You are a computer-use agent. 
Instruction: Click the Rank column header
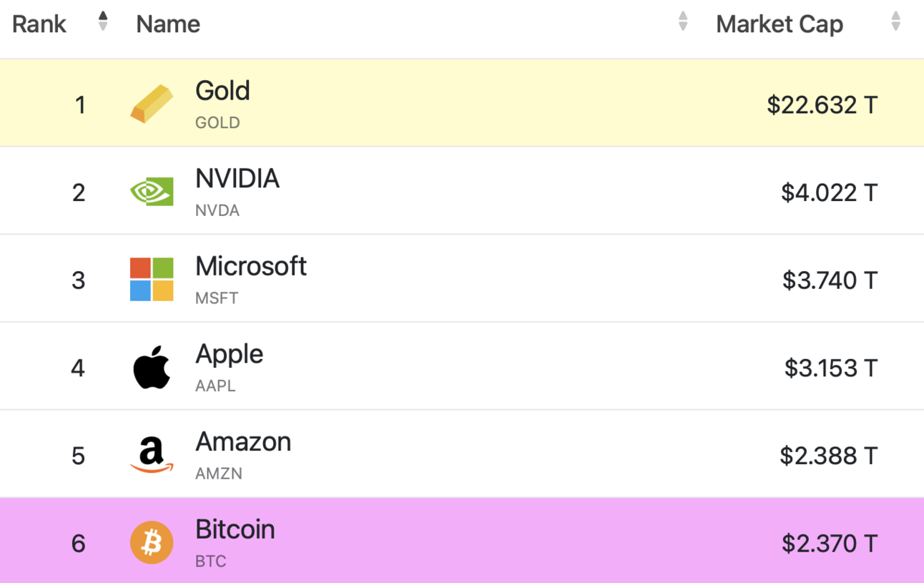point(39,24)
